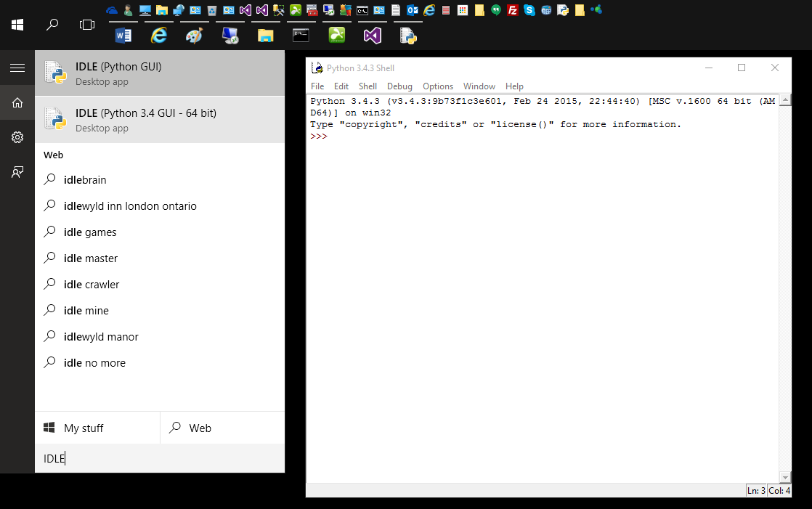This screenshot has width=812, height=509.
Task: Click the Col: 4 status bar entry
Action: click(x=779, y=490)
